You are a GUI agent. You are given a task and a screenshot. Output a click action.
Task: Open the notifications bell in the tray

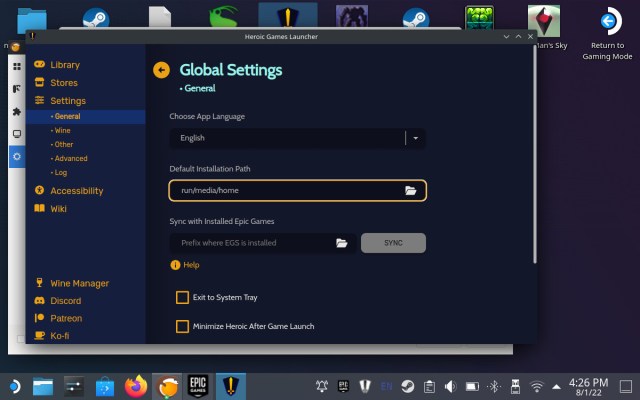click(x=322, y=386)
